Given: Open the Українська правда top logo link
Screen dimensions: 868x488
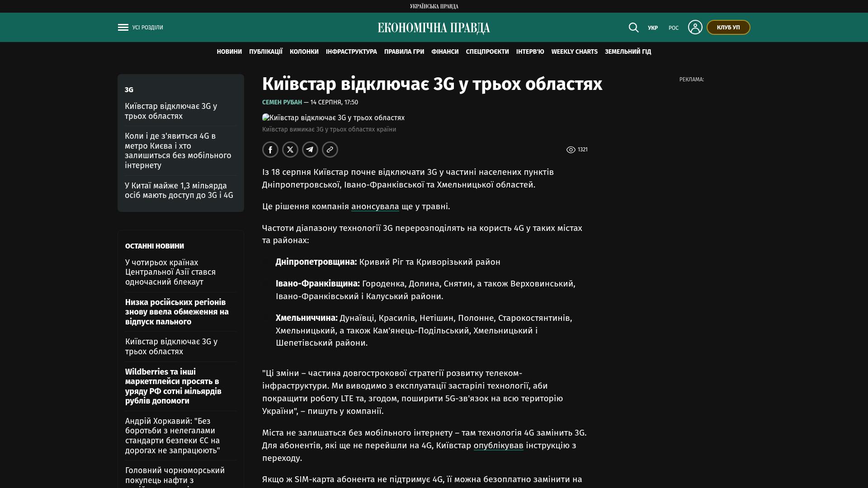Looking at the screenshot, I should tap(434, 6).
